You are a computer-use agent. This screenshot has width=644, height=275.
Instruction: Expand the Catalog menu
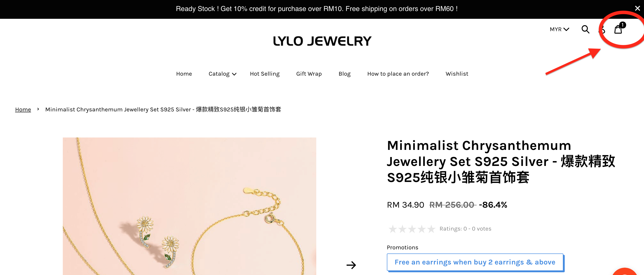(222, 74)
